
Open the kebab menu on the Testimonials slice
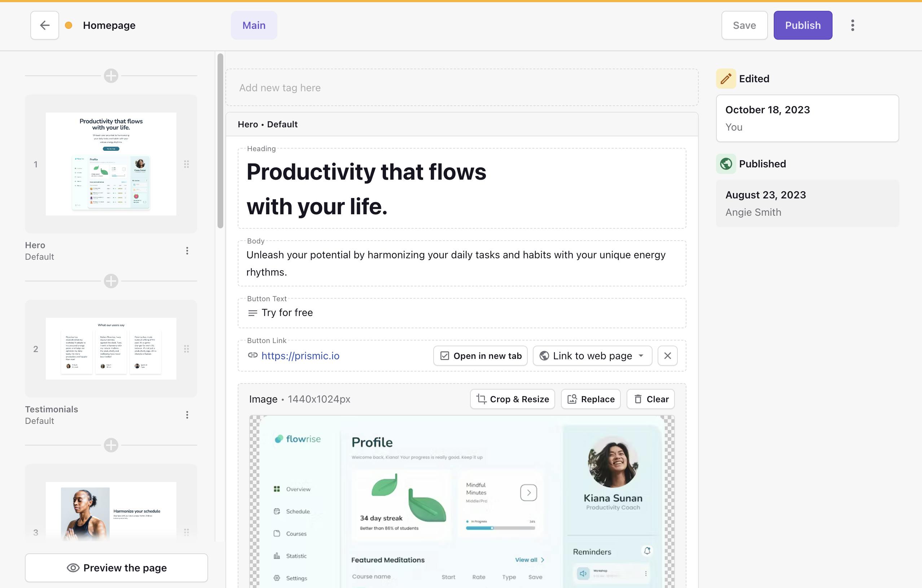click(187, 414)
